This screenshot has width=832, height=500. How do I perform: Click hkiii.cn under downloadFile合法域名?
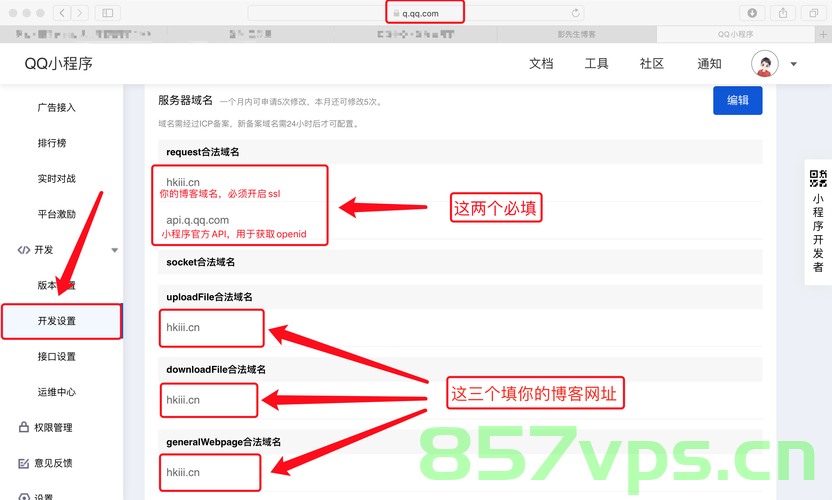pos(183,400)
